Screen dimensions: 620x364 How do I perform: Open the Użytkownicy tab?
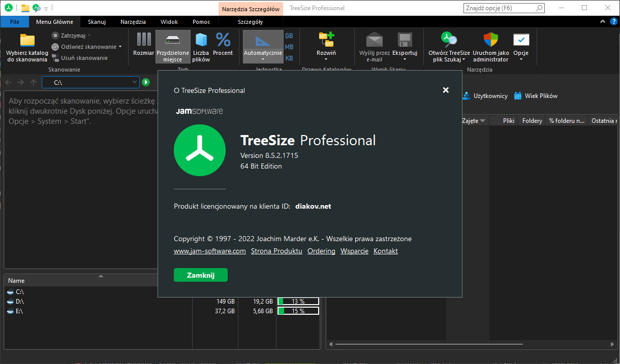485,95
